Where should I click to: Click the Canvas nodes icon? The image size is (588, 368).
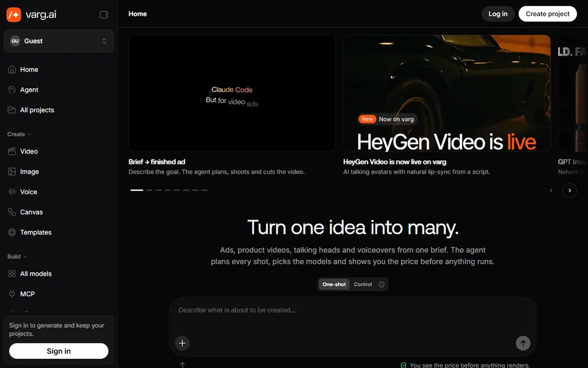pyautogui.click(x=12, y=212)
